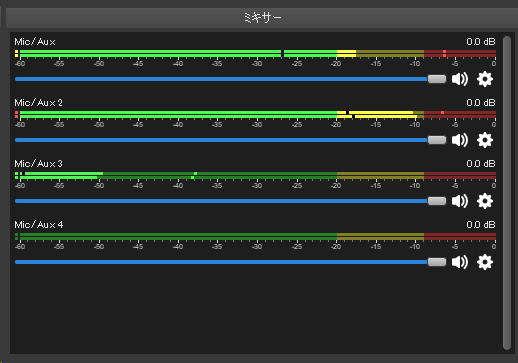Image resolution: width=518 pixels, height=363 pixels.
Task: Mute the Mic/Aux 3 speaker icon
Action: coord(460,201)
